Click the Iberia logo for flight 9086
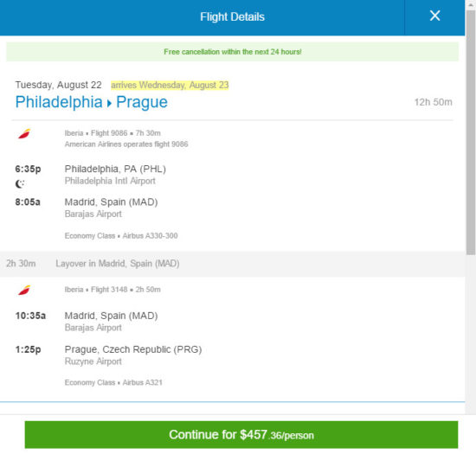Viewport: 476px width, 454px height. (24, 133)
